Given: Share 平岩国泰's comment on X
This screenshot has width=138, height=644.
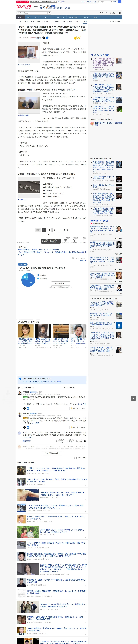Looking at the screenshot, I should pos(25,408).
